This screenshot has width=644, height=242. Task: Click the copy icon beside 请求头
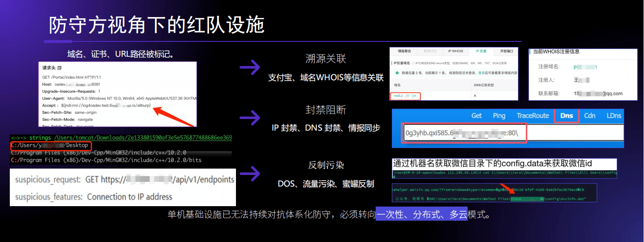59,68
